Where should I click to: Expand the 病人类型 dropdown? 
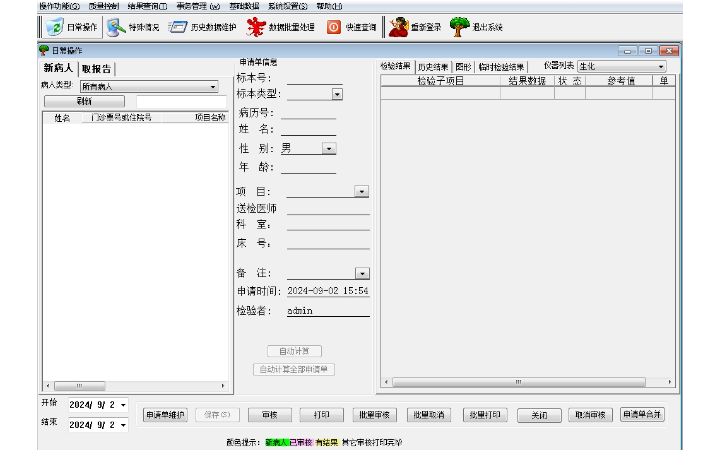pos(213,86)
